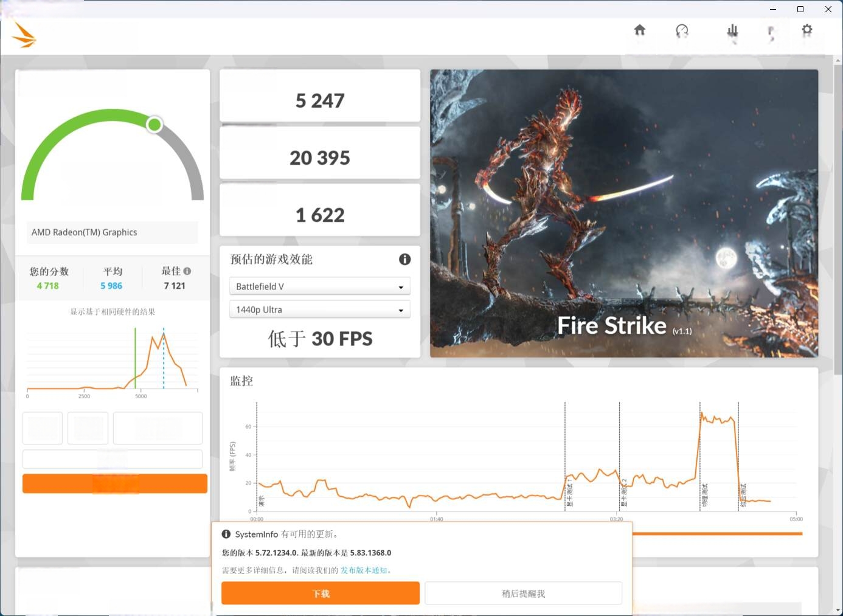Image resolution: width=843 pixels, height=616 pixels.
Task: Click the info icon beside 最佳
Action: click(187, 271)
